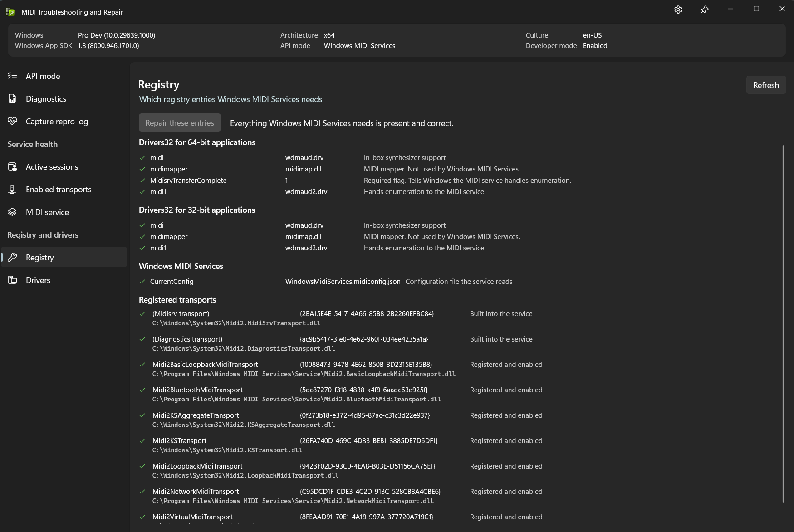Click the Diagnostics sidebar icon

point(12,98)
